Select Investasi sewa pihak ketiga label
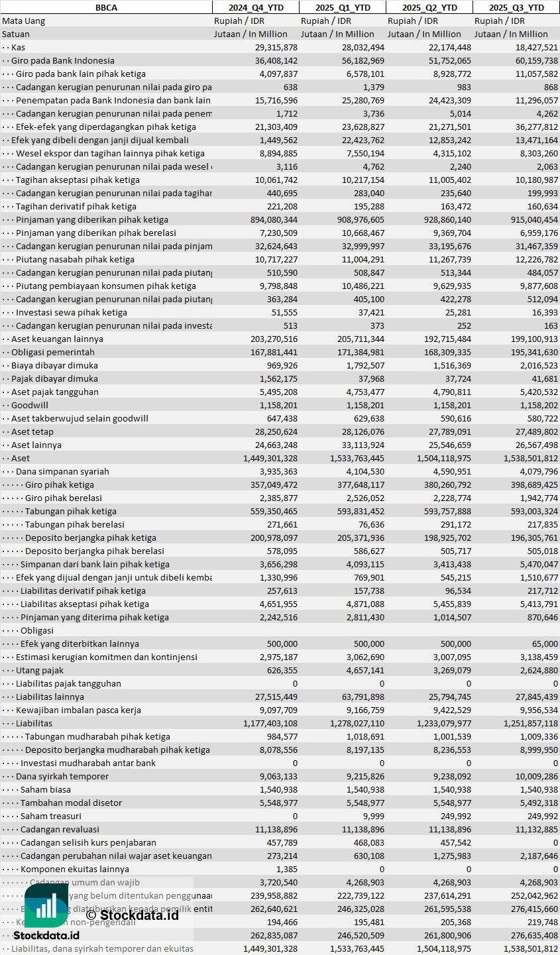 pyautogui.click(x=72, y=312)
